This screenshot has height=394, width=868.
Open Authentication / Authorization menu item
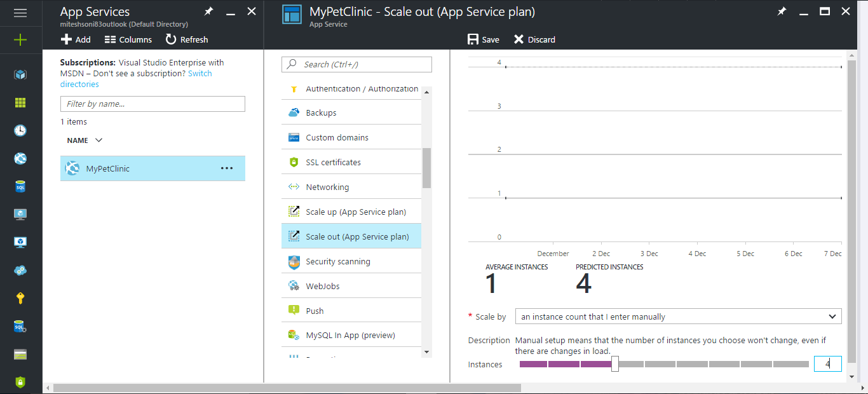coord(351,89)
